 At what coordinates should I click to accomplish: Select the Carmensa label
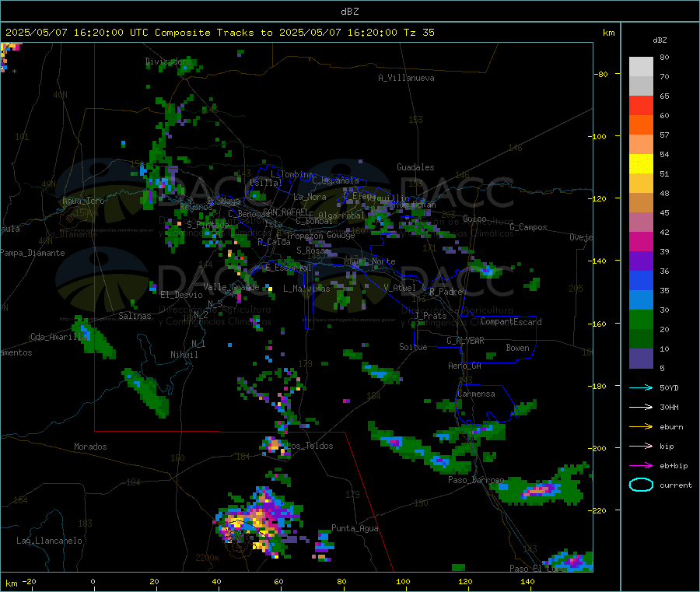476,394
